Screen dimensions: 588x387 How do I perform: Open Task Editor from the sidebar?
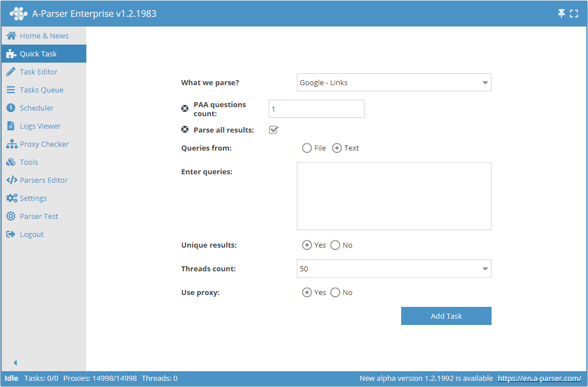click(x=38, y=72)
